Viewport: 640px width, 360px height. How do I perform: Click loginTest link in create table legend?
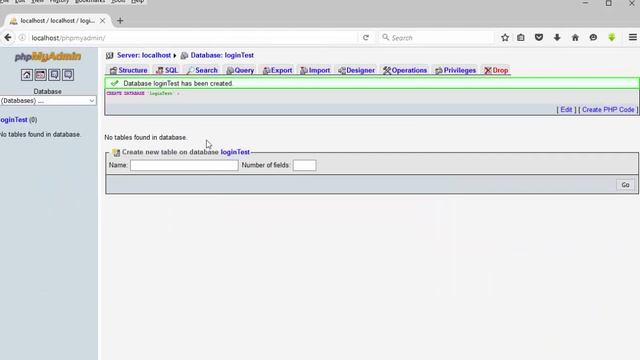pyautogui.click(x=235, y=152)
